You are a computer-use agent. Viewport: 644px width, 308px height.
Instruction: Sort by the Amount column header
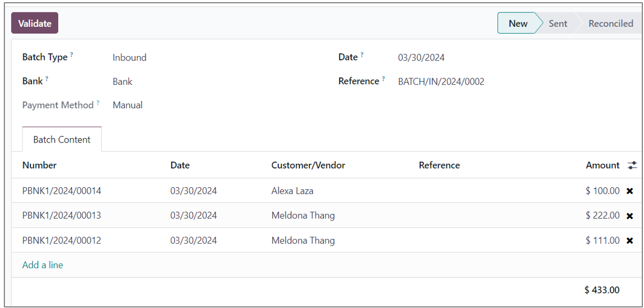click(x=602, y=165)
